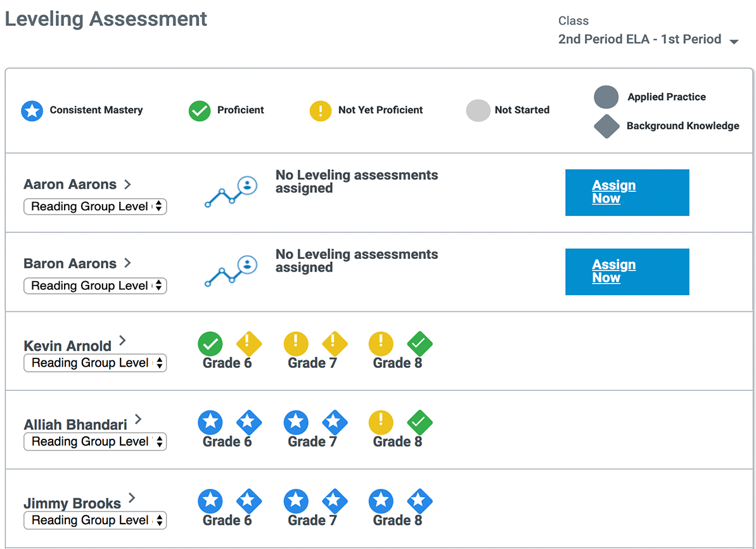This screenshot has width=756, height=549.
Task: Click Alliah Bhandari's Grade 8 yellow exclamation badge
Action: tap(381, 423)
